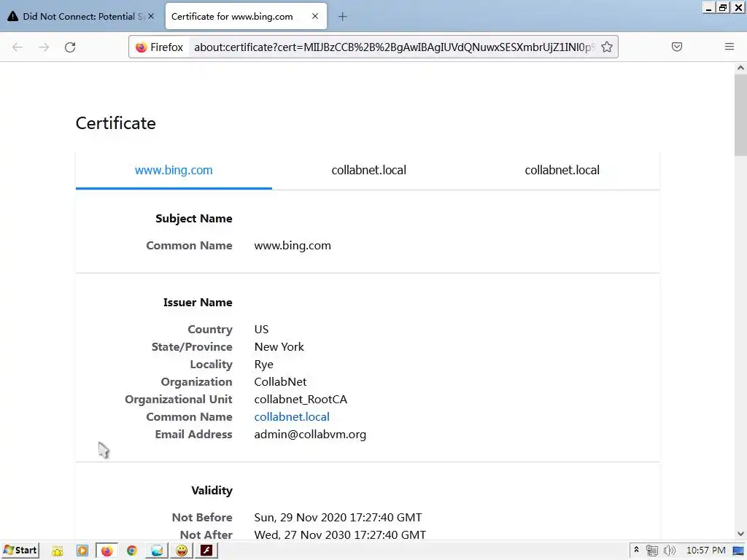This screenshot has height=560, width=747.
Task: Click the email 'admin@collabvm.org'
Action: pos(310,435)
